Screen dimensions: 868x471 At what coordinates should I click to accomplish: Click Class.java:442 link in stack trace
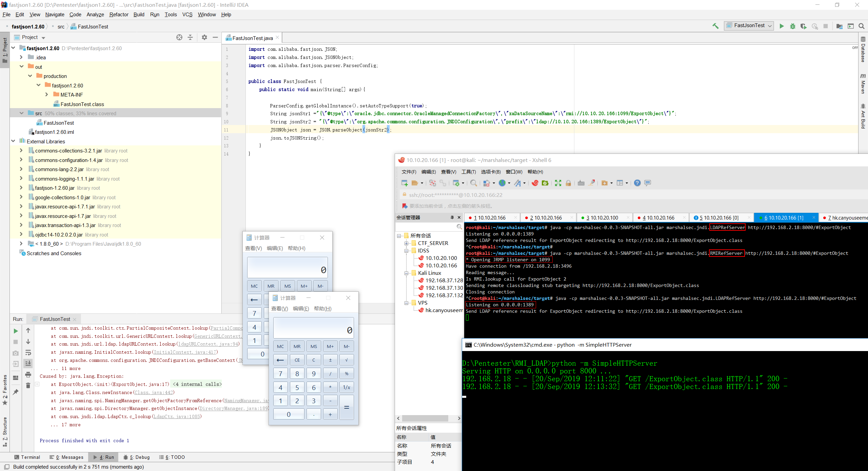154,392
